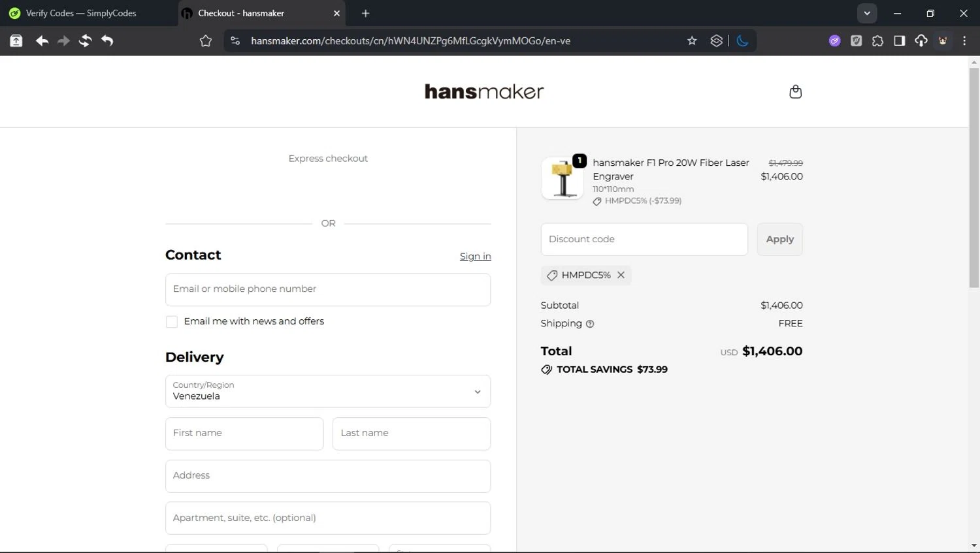Click the Sign in link
This screenshot has width=980, height=553.
(x=475, y=257)
